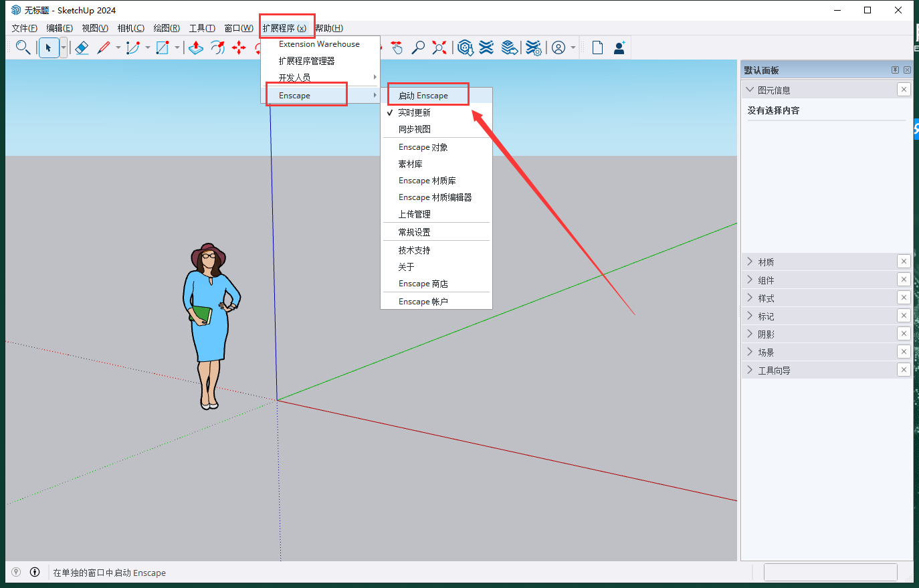Expand the 场景 panel
The height and width of the screenshot is (588, 919).
click(x=750, y=352)
